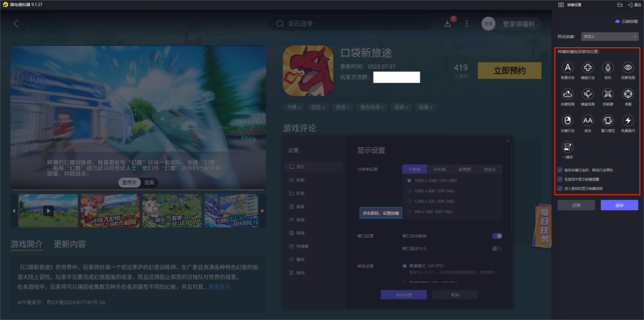This screenshot has width=644, height=320.
Task: Switch the media viewer to 图集
Action: click(x=150, y=182)
